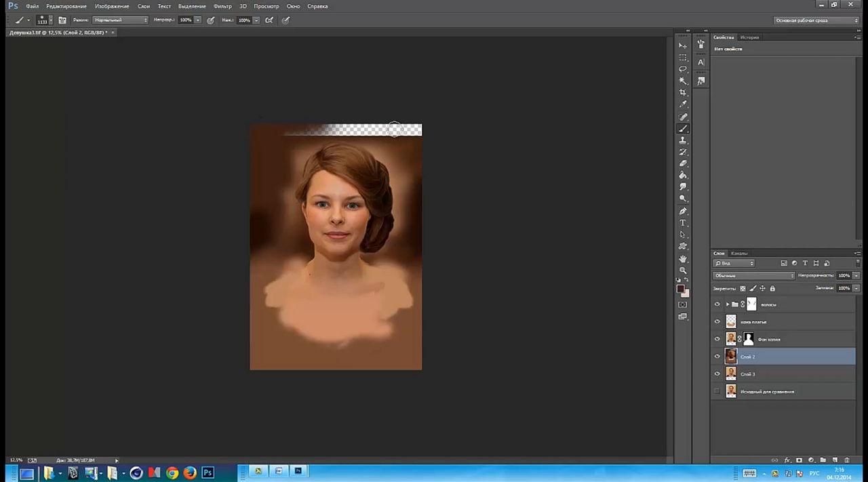Select the Type tool
The image size is (868, 482).
pyautogui.click(x=683, y=223)
